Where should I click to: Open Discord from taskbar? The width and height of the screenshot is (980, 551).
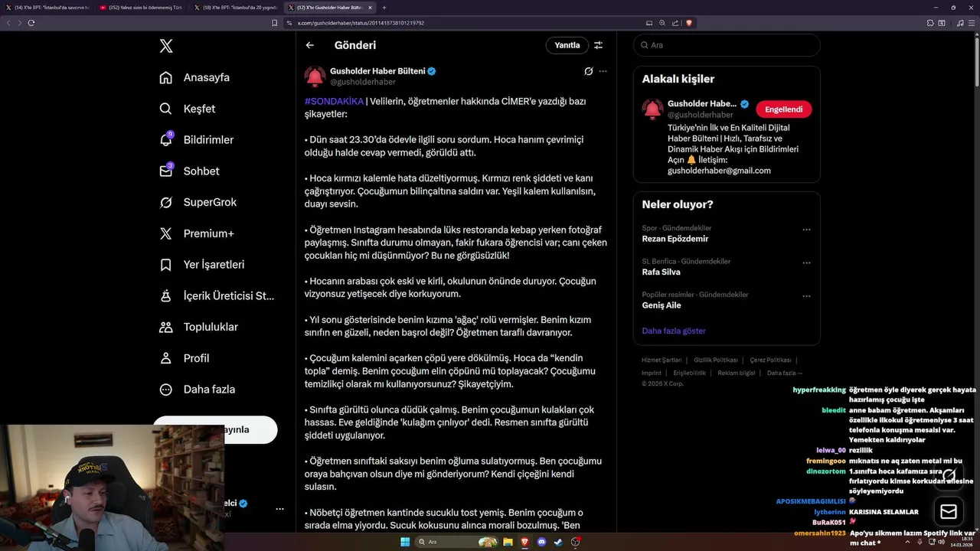pyautogui.click(x=542, y=542)
